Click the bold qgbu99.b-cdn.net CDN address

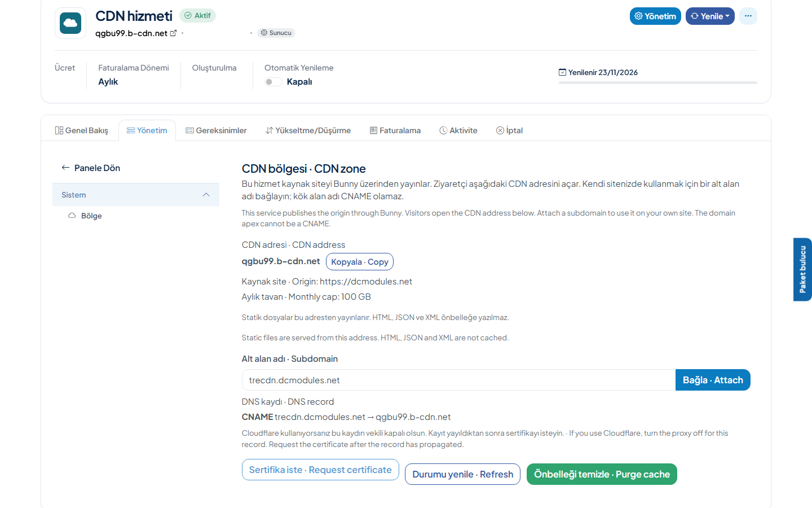(281, 261)
